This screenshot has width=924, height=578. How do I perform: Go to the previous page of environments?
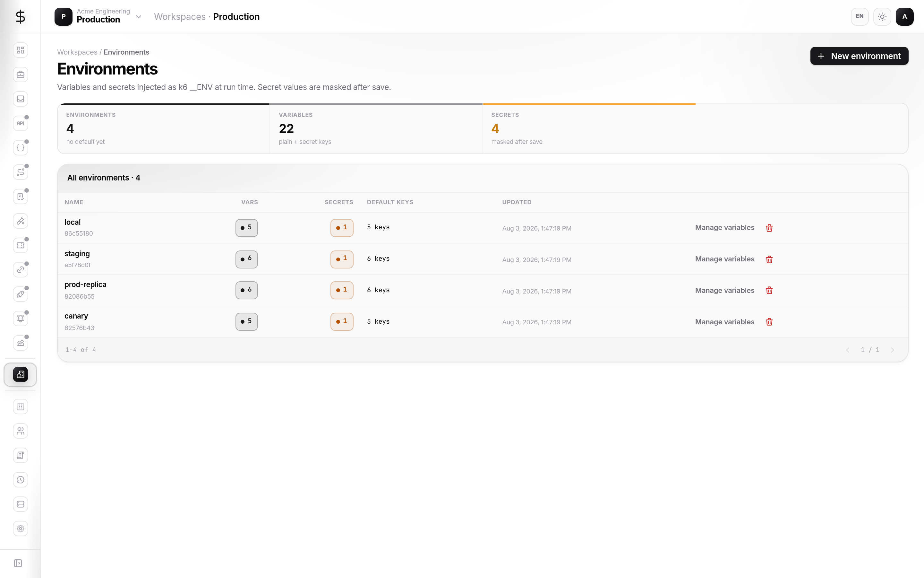tap(848, 350)
